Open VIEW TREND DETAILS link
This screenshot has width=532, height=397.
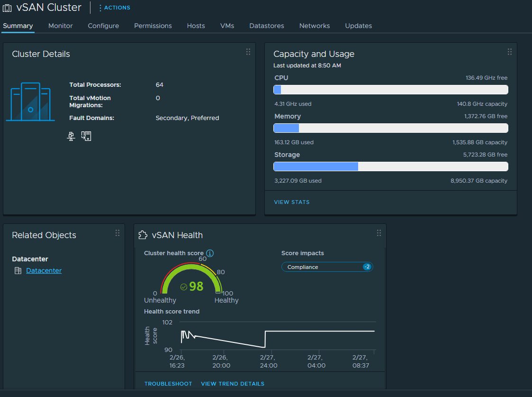tap(233, 384)
